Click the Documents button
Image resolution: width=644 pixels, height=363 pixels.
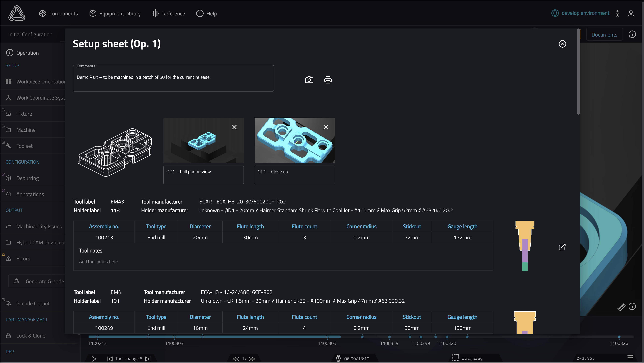604,35
